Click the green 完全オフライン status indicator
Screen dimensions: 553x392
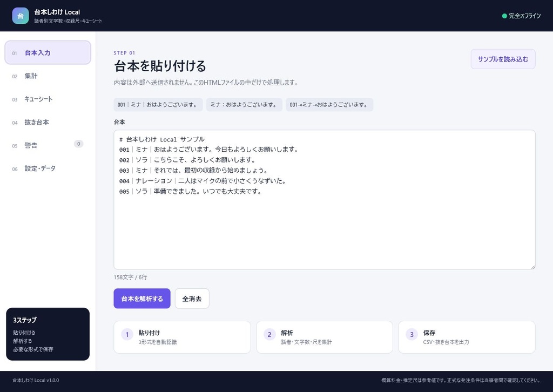point(521,16)
